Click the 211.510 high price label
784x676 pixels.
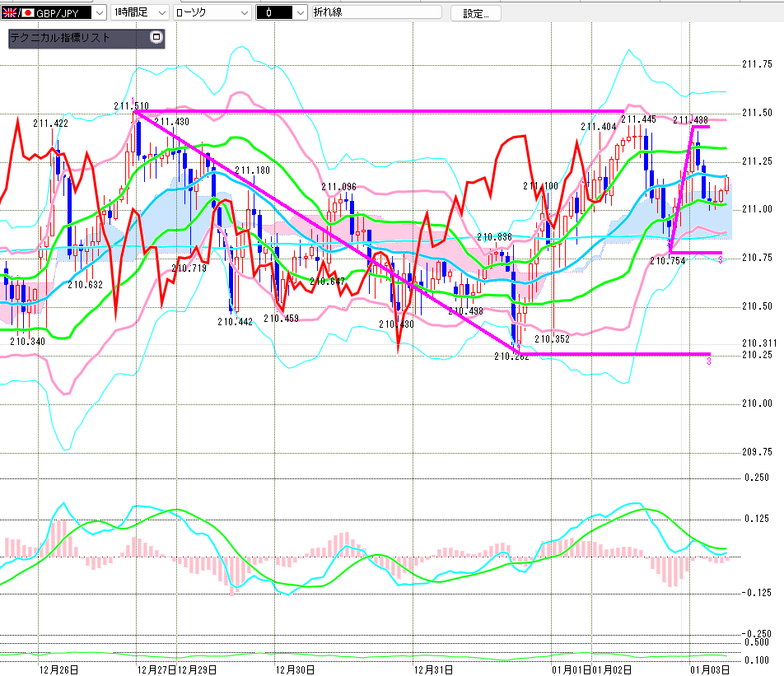[x=131, y=105]
